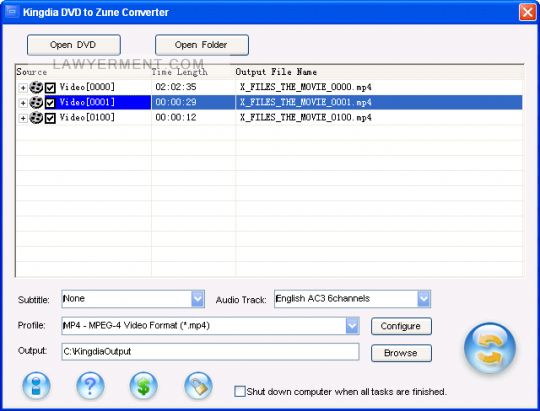The image size is (540, 411).
Task: Open the Audio Track dropdown
Action: [x=424, y=299]
